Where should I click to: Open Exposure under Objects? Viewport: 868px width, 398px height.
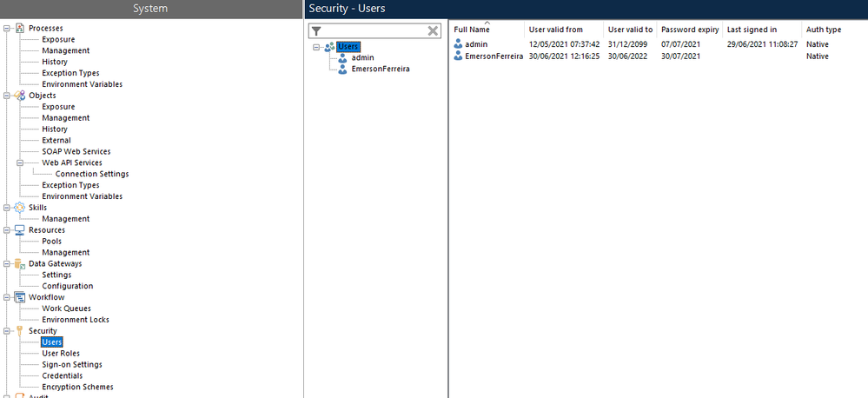(x=58, y=107)
